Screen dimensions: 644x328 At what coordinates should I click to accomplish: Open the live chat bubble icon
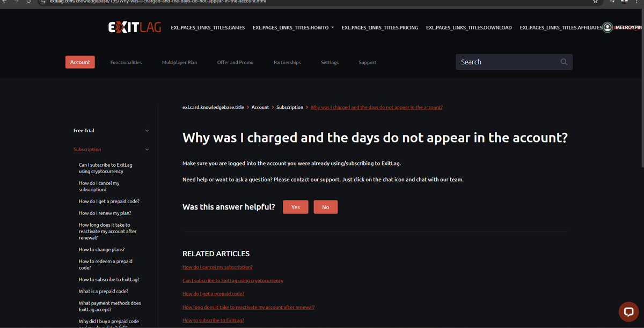coord(629,312)
